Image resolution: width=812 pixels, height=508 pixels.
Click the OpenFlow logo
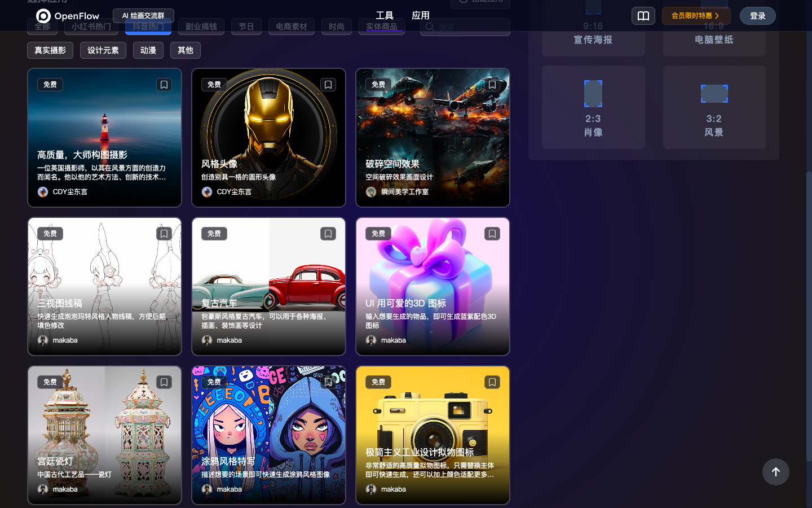coord(68,16)
